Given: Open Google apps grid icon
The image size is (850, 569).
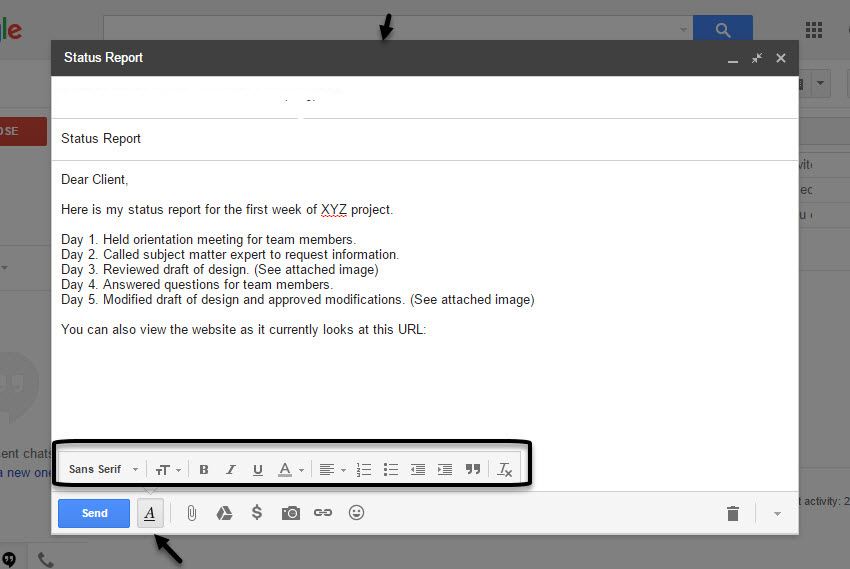Looking at the screenshot, I should pos(814,30).
